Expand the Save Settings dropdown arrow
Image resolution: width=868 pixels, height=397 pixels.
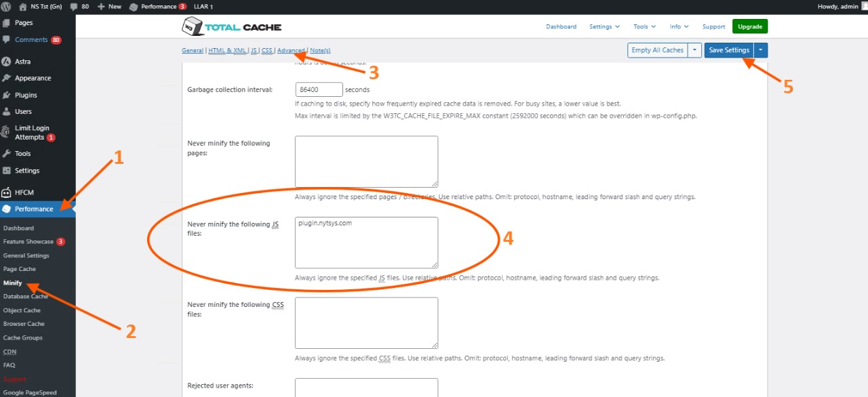tap(761, 50)
